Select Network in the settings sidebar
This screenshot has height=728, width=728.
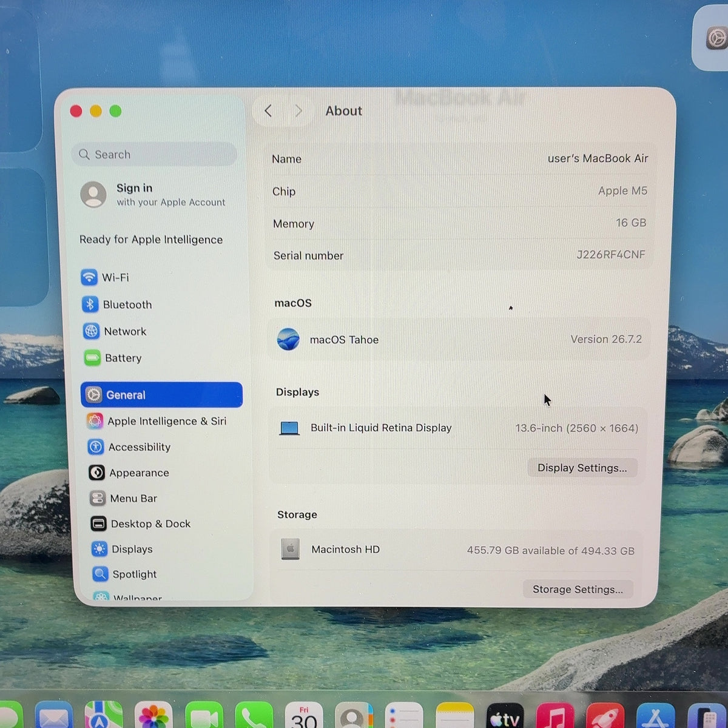(x=115, y=331)
